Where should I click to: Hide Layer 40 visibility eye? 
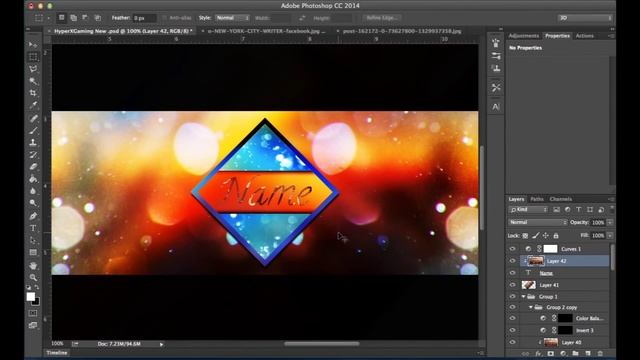[513, 342]
